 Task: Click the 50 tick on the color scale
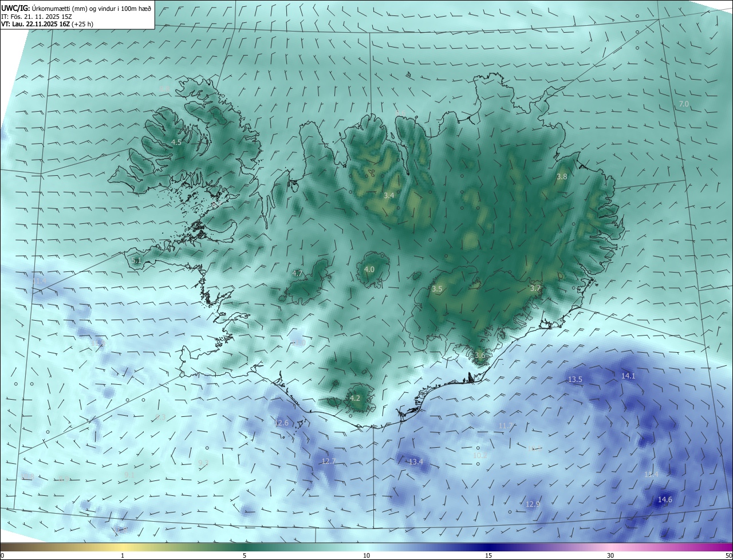728,555
